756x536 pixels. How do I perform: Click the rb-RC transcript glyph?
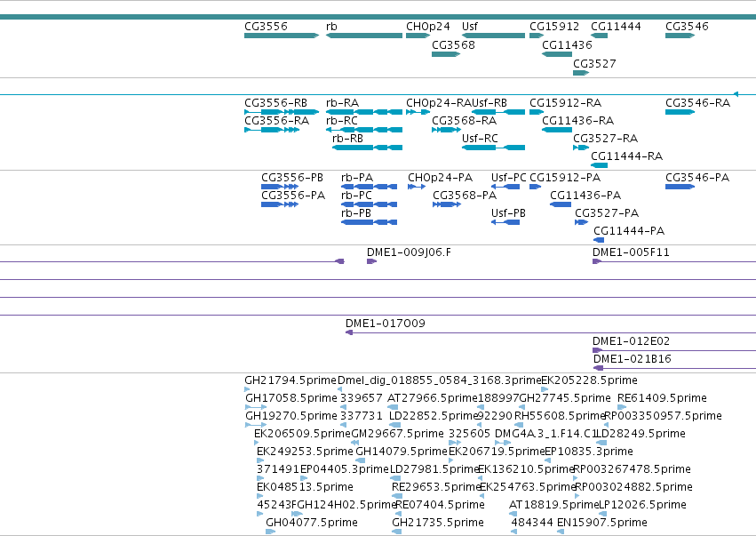click(x=364, y=130)
